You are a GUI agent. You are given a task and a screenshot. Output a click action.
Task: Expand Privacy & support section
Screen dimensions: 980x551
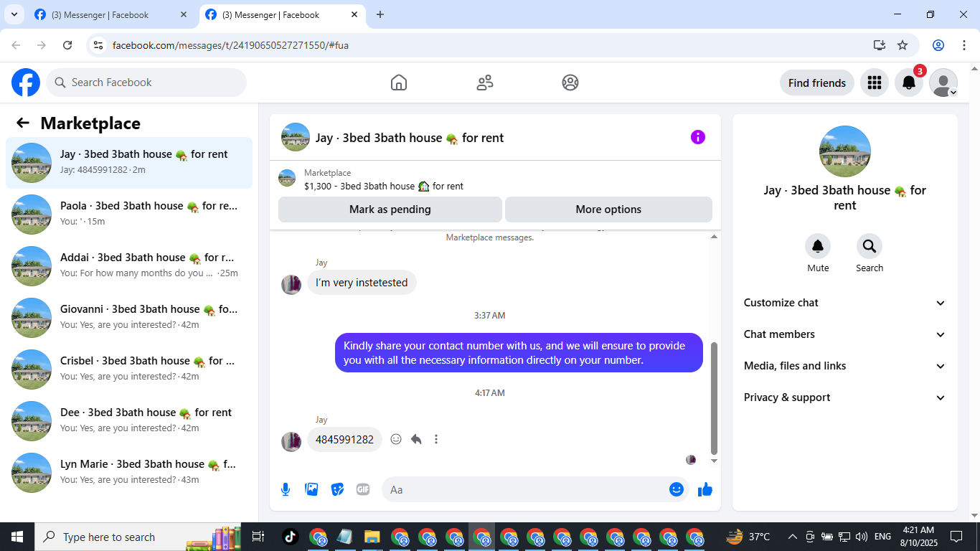point(845,397)
